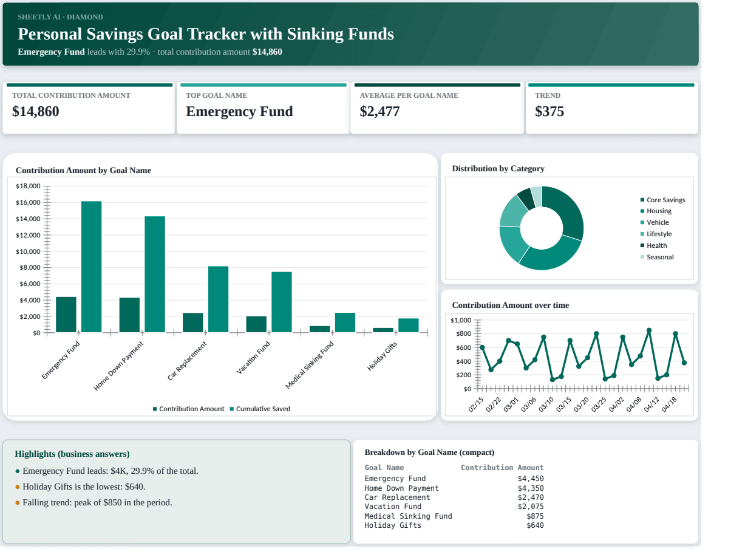Select the Emergency Fund Cumulative Saved bar
The width and height of the screenshot is (745, 560).
point(91,267)
